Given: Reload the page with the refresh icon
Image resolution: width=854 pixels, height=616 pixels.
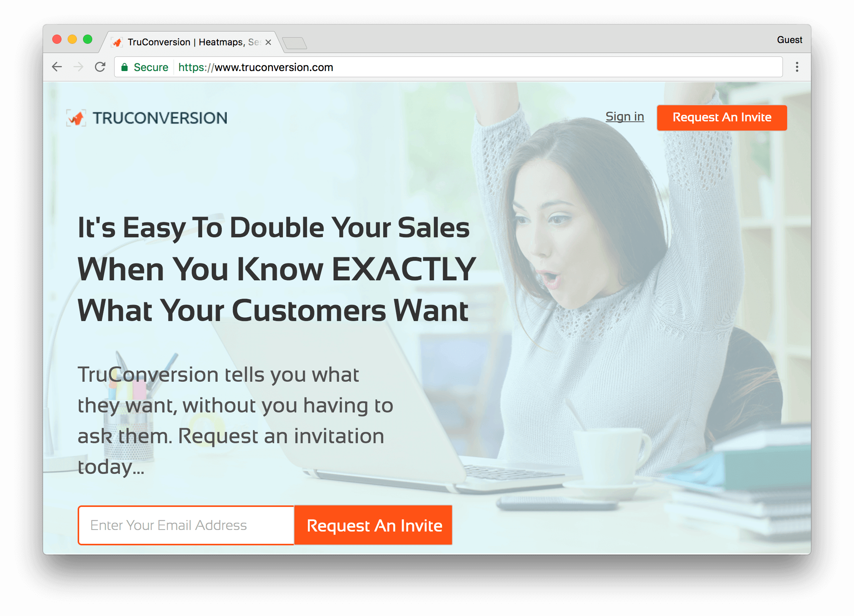Looking at the screenshot, I should click(x=100, y=67).
